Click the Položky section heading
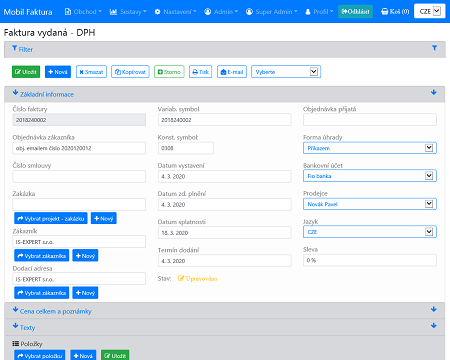This screenshot has width=450, height=360. click(x=28, y=344)
